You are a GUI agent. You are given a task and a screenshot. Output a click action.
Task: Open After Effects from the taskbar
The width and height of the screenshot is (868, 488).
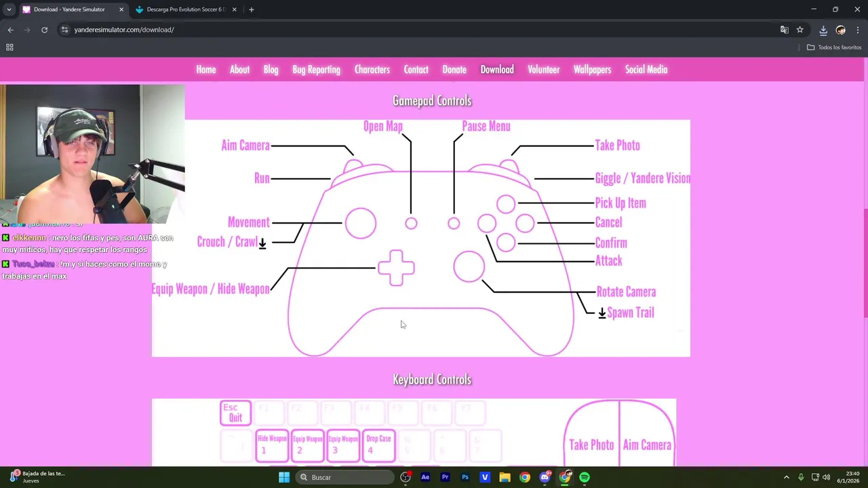425,477
